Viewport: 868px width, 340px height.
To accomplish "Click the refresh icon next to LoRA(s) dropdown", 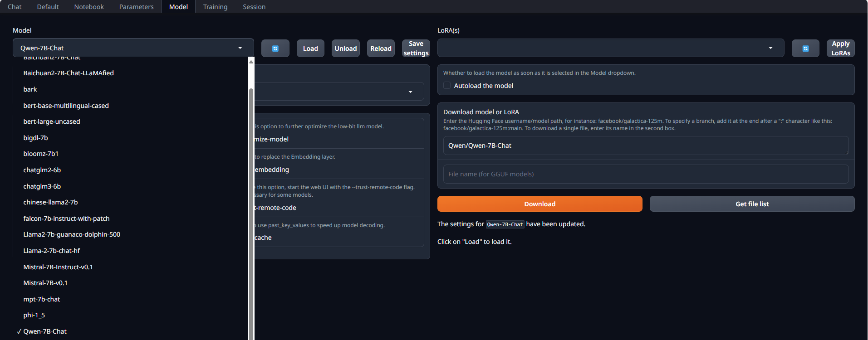I will point(805,49).
